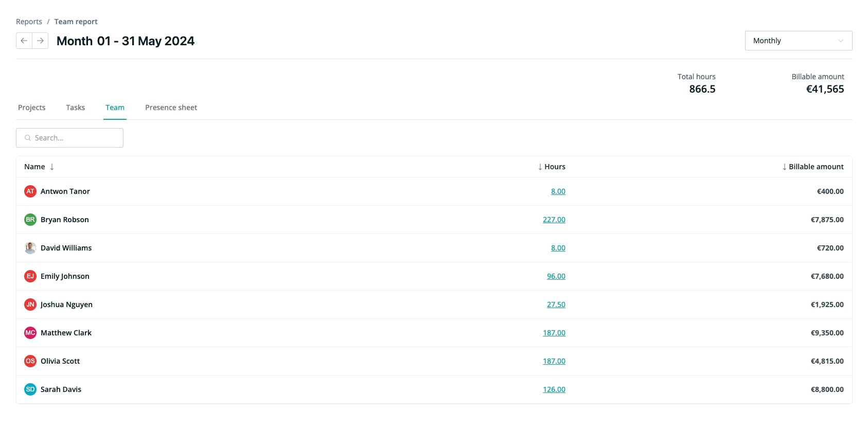
Task: Sort table by Billable amount column
Action: click(813, 167)
